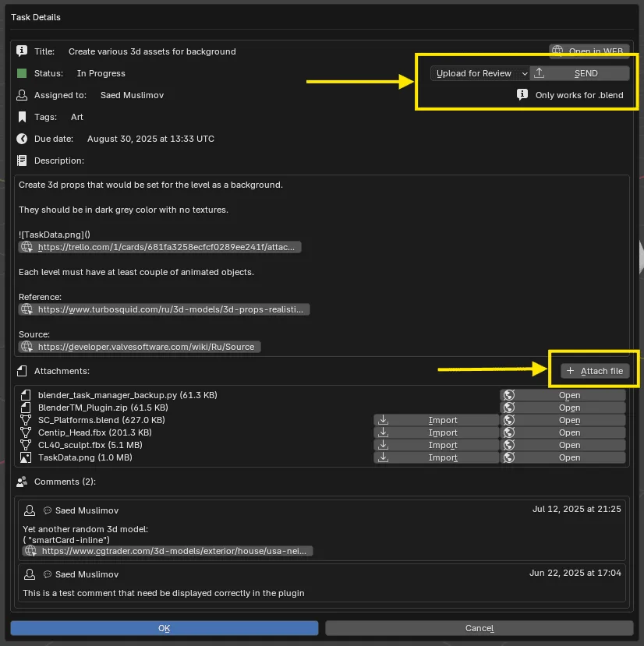Click the bookmark icon beside Tags

click(21, 117)
